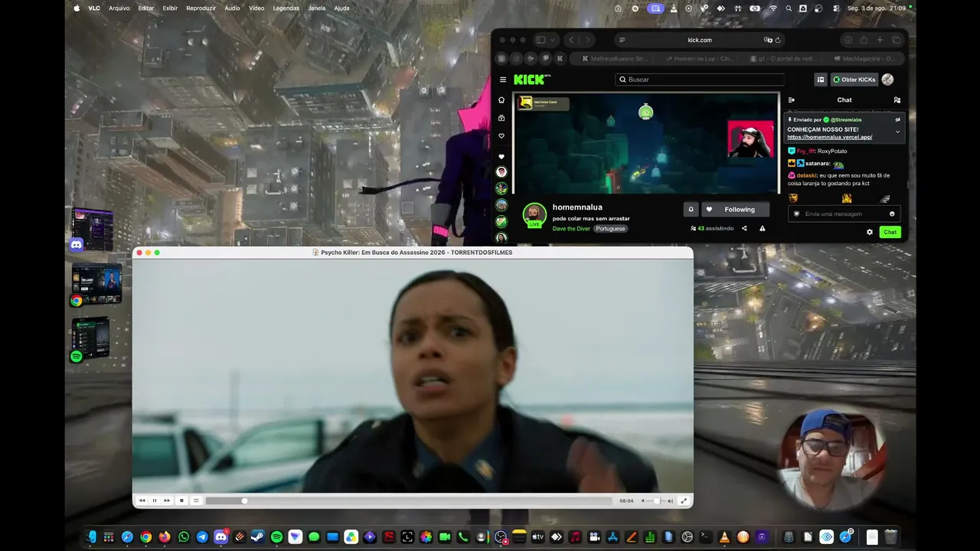Go back in Safari

coord(571,40)
